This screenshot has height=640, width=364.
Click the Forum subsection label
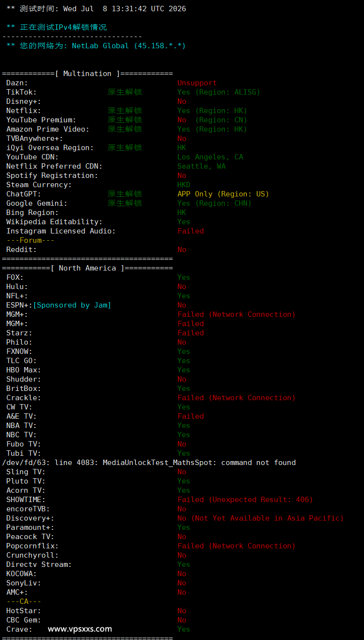tap(30, 240)
